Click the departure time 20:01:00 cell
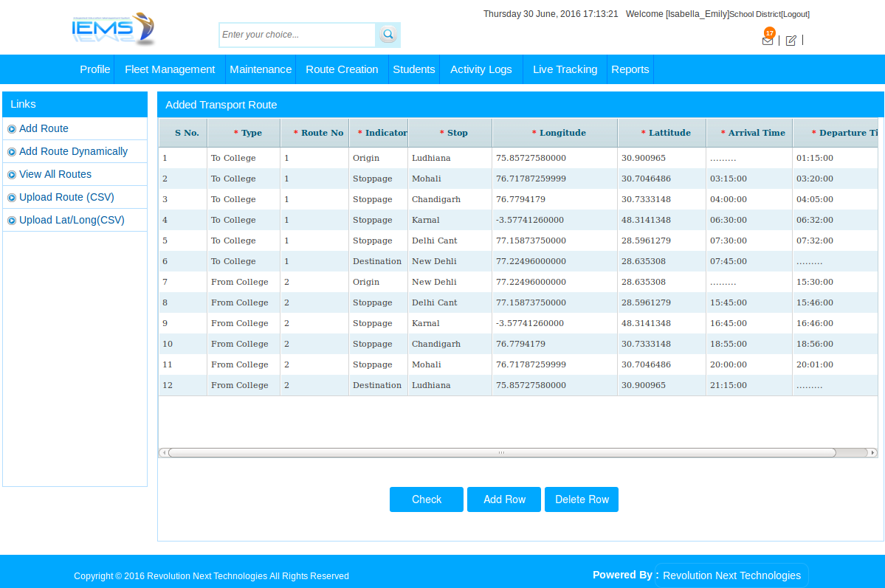 coord(836,364)
